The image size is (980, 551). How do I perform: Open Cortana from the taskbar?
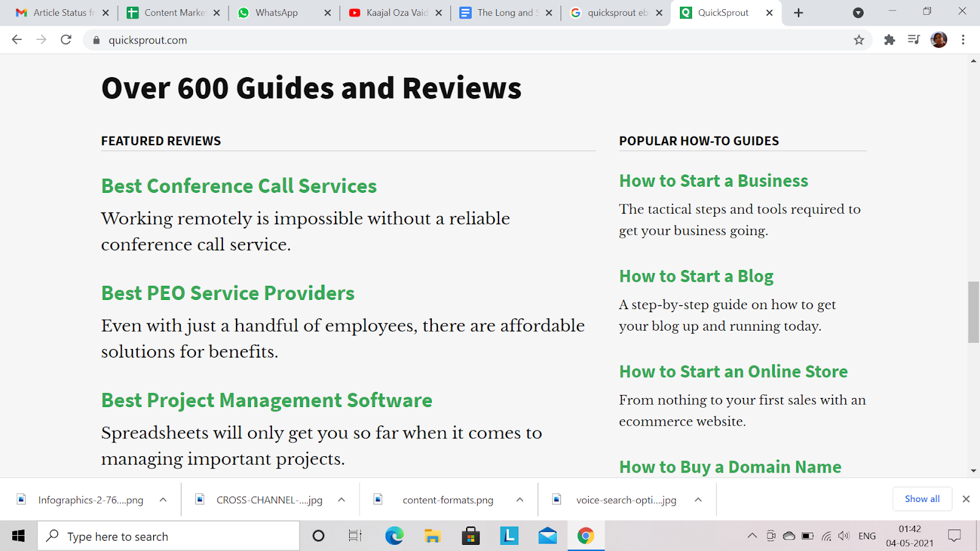click(318, 536)
